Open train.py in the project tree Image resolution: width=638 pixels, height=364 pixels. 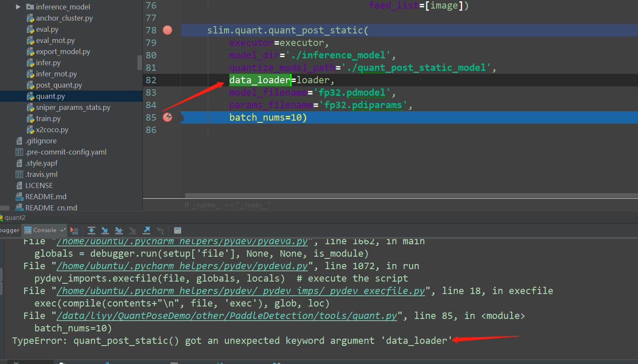pyautogui.click(x=48, y=118)
